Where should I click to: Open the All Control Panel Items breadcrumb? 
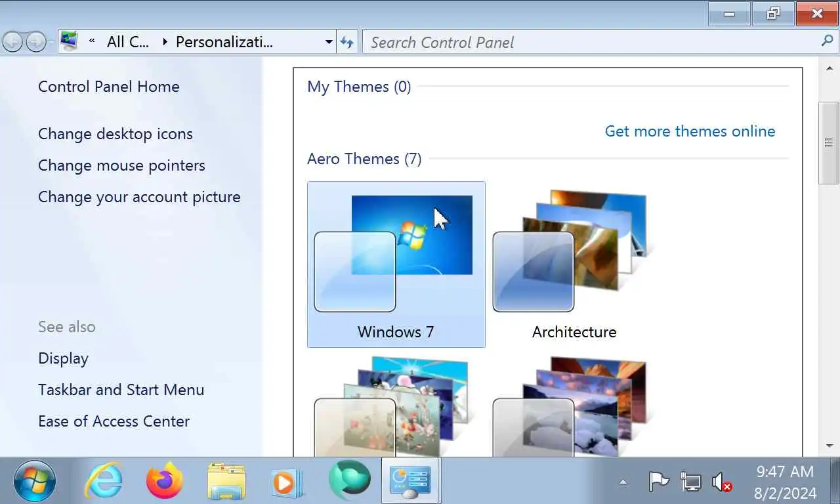(128, 42)
